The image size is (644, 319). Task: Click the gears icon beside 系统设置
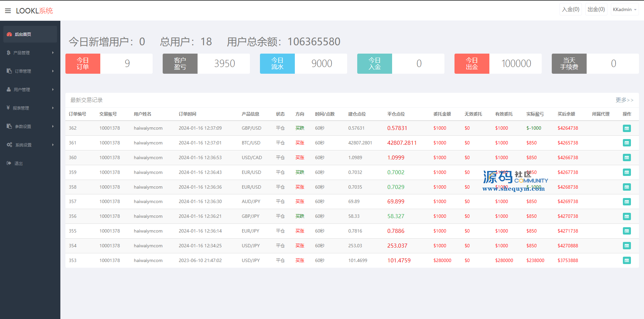[x=9, y=145]
